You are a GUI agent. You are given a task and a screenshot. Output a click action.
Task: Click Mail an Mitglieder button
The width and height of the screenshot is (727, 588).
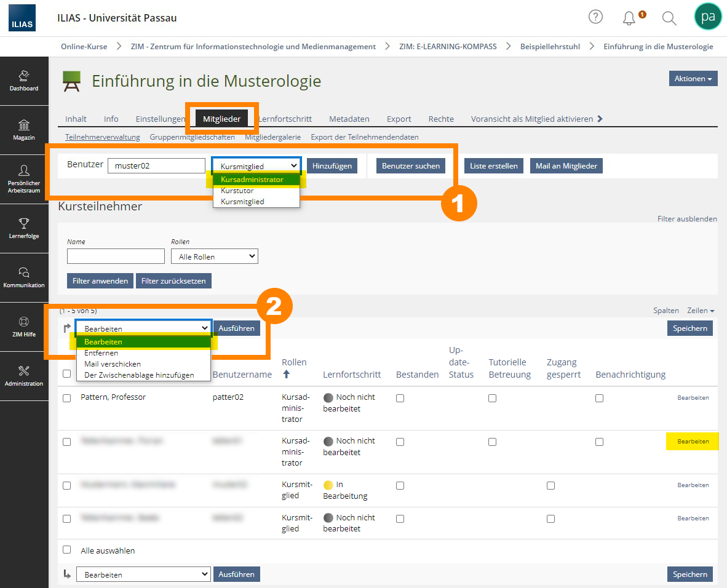566,165
